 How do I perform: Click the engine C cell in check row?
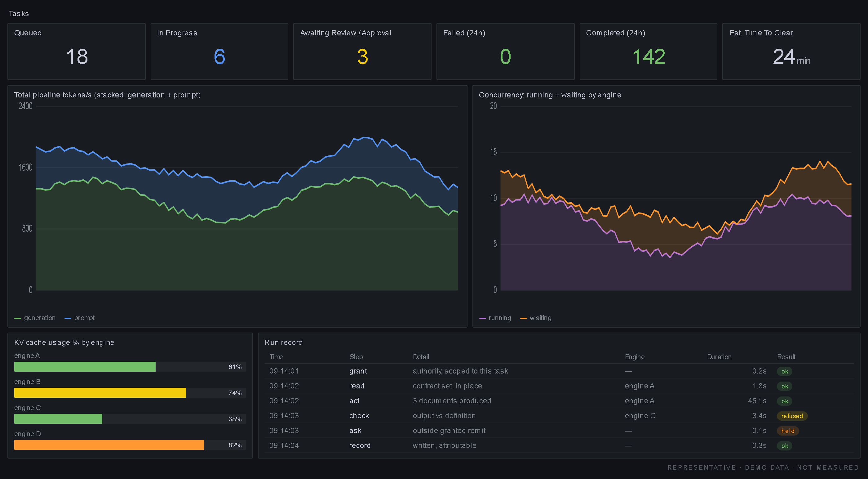pyautogui.click(x=640, y=416)
